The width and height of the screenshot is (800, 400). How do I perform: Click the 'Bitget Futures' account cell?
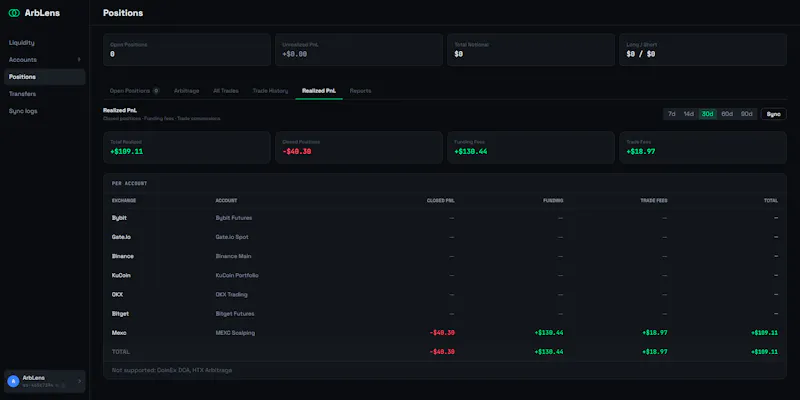coord(235,314)
